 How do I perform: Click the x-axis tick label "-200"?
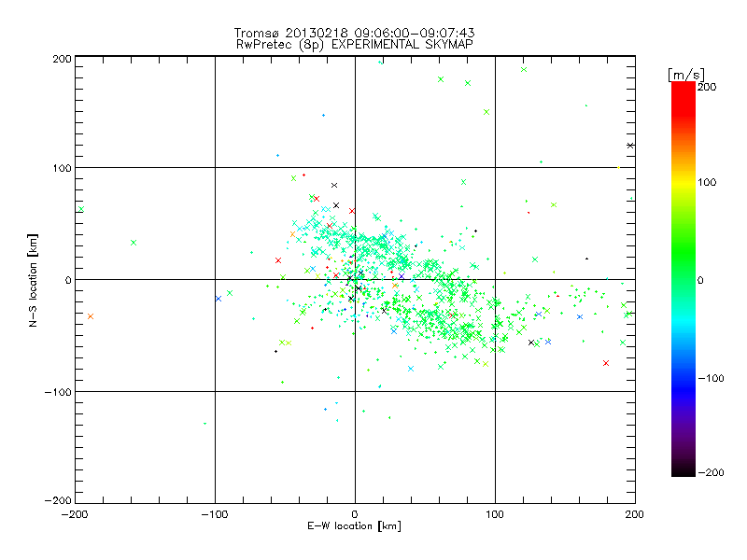click(x=75, y=514)
